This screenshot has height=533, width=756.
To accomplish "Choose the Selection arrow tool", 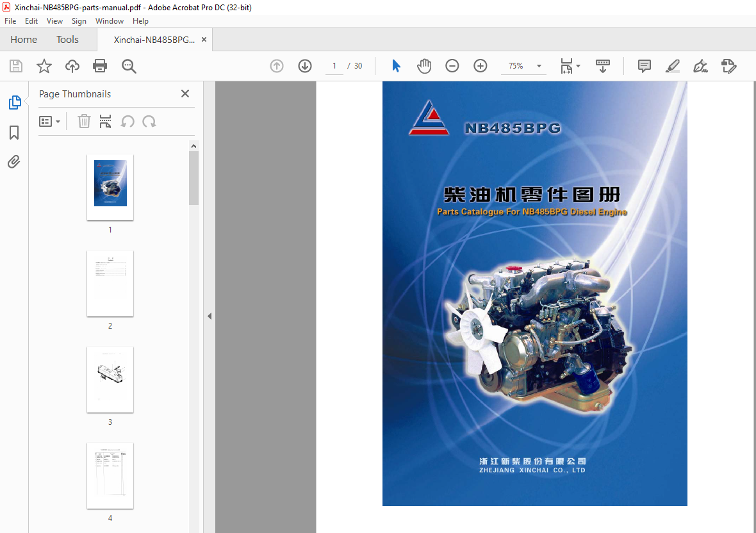I will click(396, 66).
